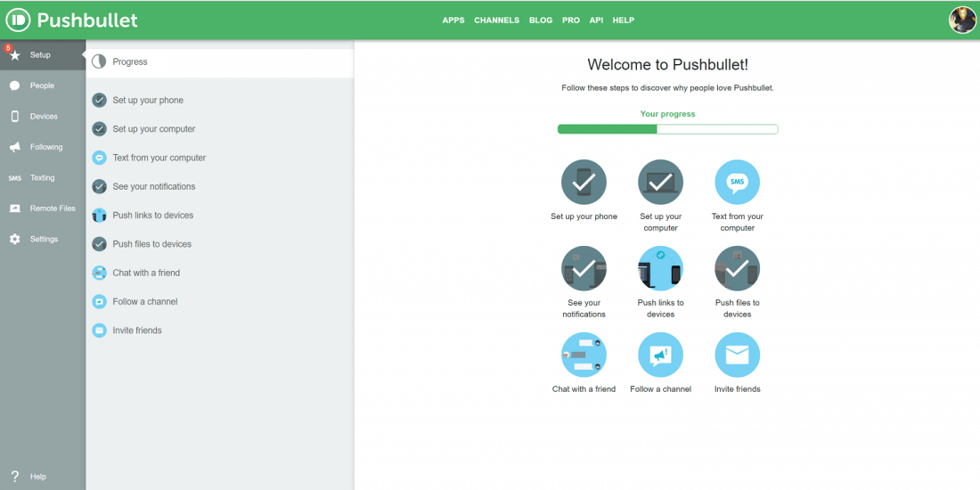Go to the Texting section label
This screenshot has width=980, height=490.
43,177
